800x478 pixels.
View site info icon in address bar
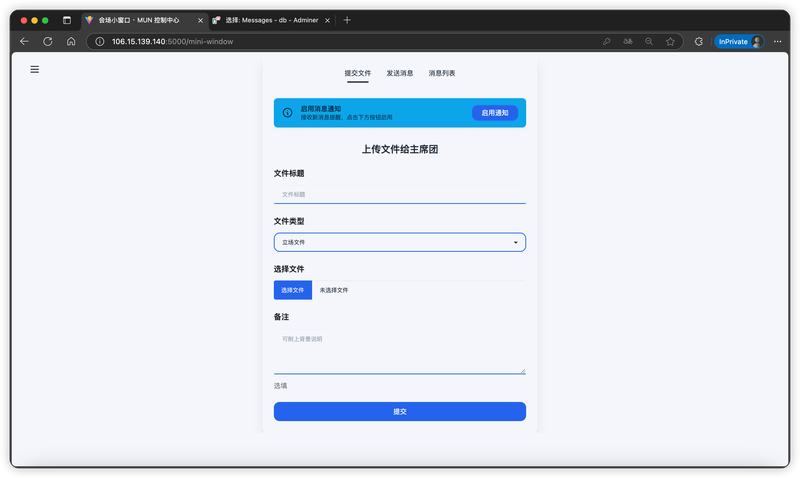pos(100,41)
